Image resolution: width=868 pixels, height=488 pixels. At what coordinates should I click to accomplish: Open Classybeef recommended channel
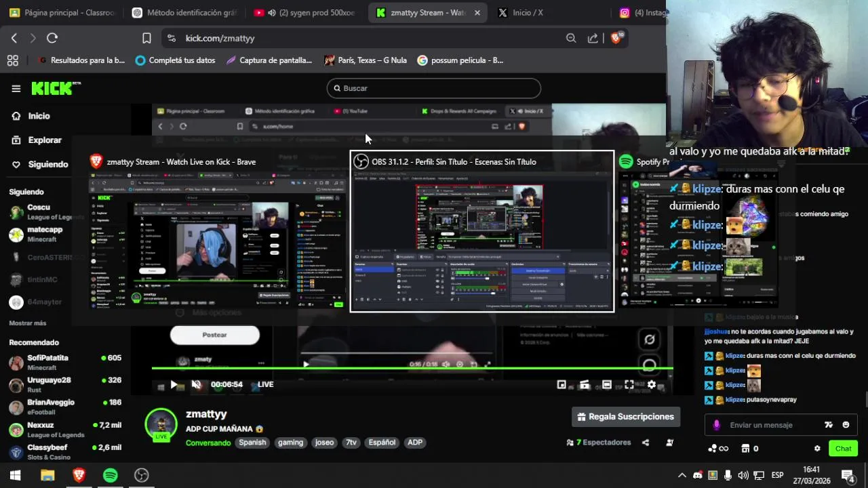65,451
